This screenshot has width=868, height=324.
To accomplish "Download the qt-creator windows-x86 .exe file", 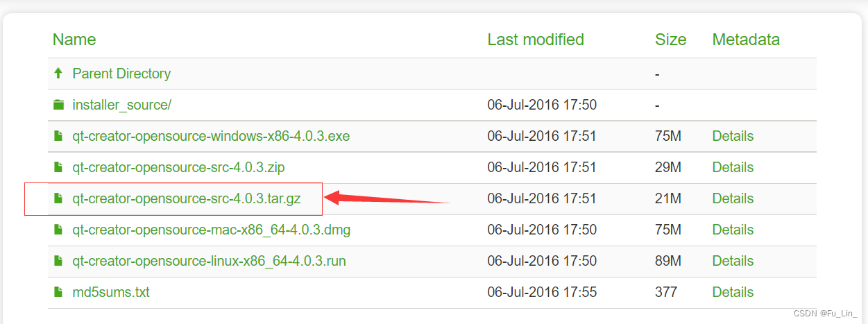I will pyautogui.click(x=211, y=137).
